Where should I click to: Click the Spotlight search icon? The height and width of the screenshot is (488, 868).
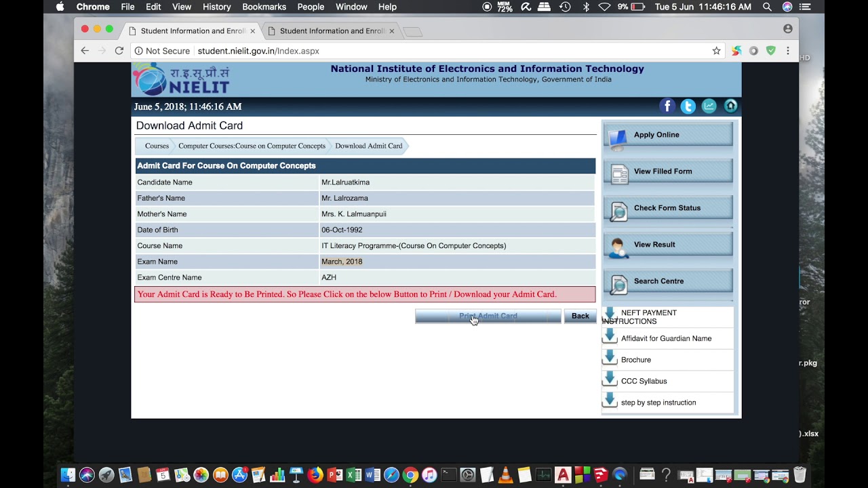pyautogui.click(x=767, y=7)
